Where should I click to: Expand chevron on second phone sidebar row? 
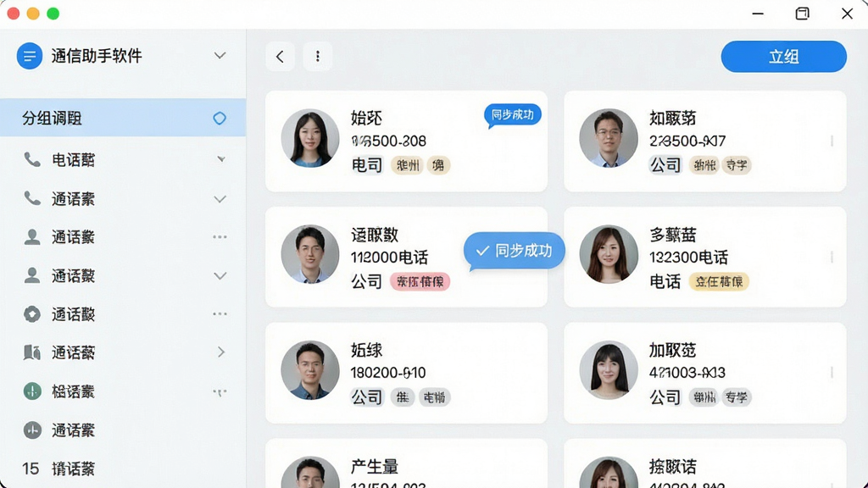point(220,199)
